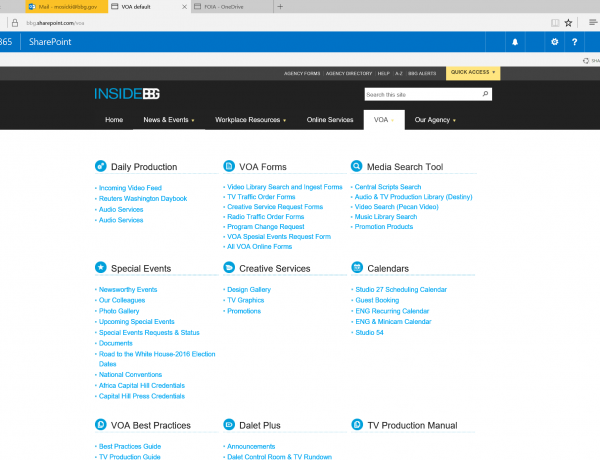
Task: Open Upcoming Special Events link
Action: pyautogui.click(x=137, y=322)
